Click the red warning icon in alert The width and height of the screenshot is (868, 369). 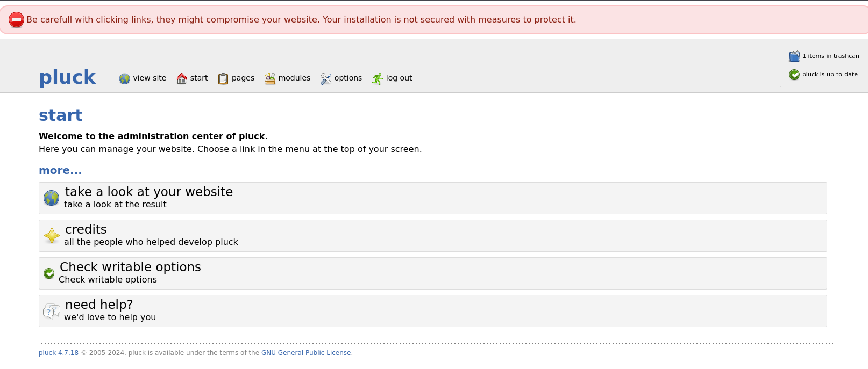click(x=17, y=20)
